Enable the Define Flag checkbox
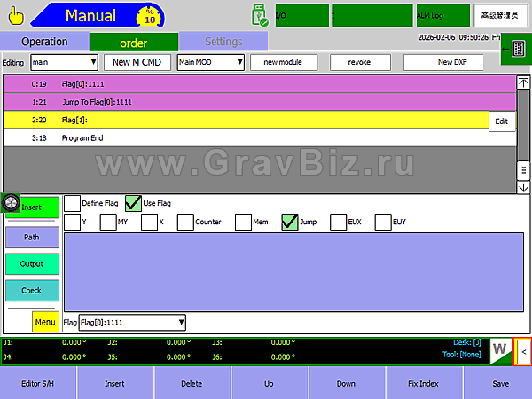Viewport: 532px width, 399px height. pos(73,203)
